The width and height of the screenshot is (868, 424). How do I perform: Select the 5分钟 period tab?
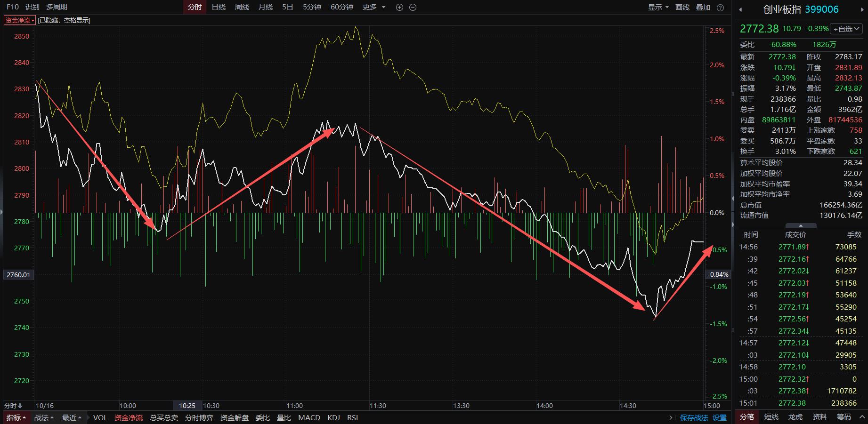click(x=312, y=7)
